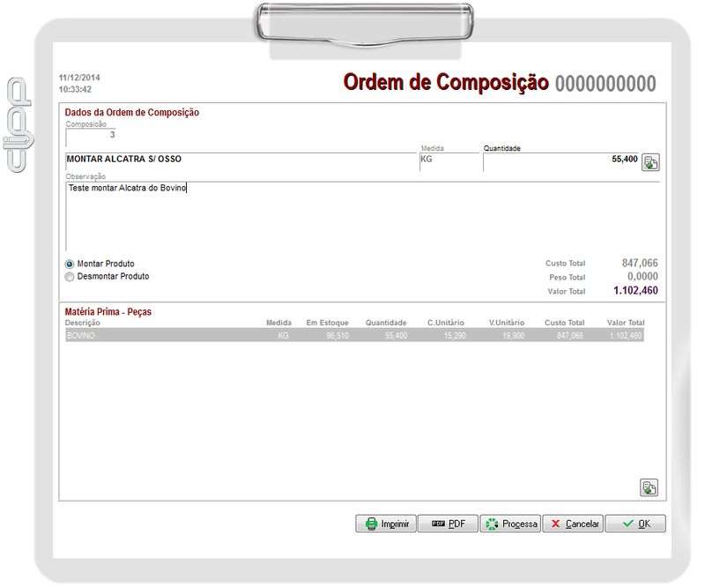The image size is (705, 588).
Task: Click the icon button beside the Quantidade field
Action: click(x=650, y=162)
